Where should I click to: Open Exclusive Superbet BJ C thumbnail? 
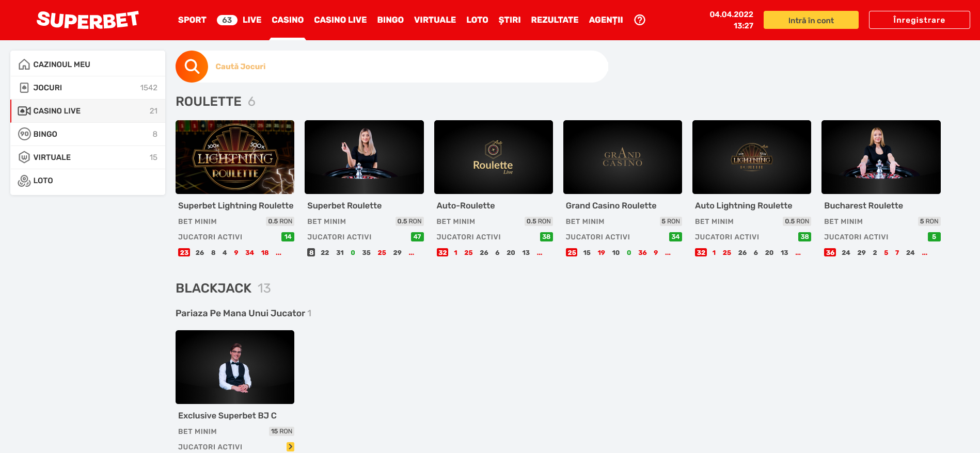pos(235,367)
